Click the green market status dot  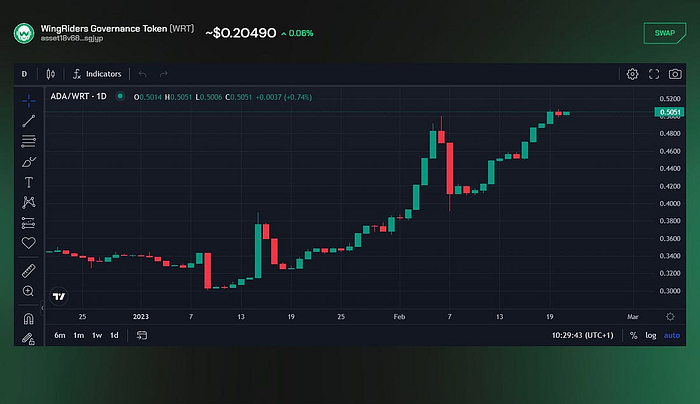click(120, 96)
